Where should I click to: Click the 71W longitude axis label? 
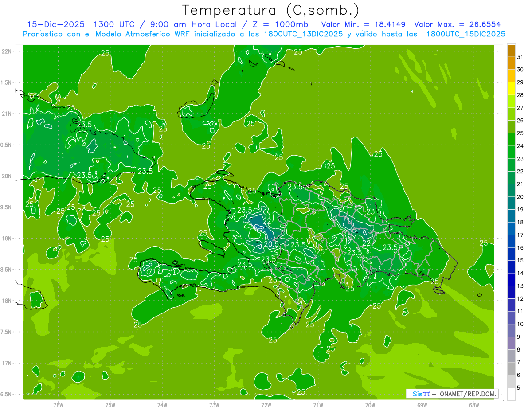click(x=318, y=405)
